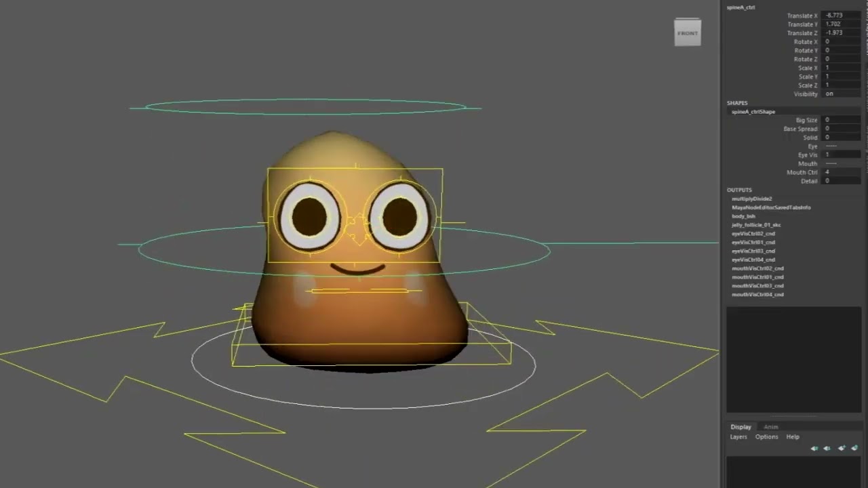868x488 pixels.
Task: Click the Translate Y value field
Action: coord(841,24)
